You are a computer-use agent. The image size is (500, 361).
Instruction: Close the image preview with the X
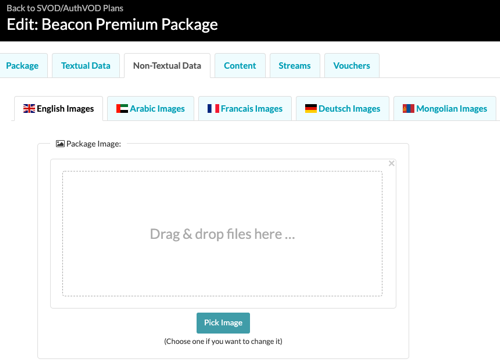(391, 163)
